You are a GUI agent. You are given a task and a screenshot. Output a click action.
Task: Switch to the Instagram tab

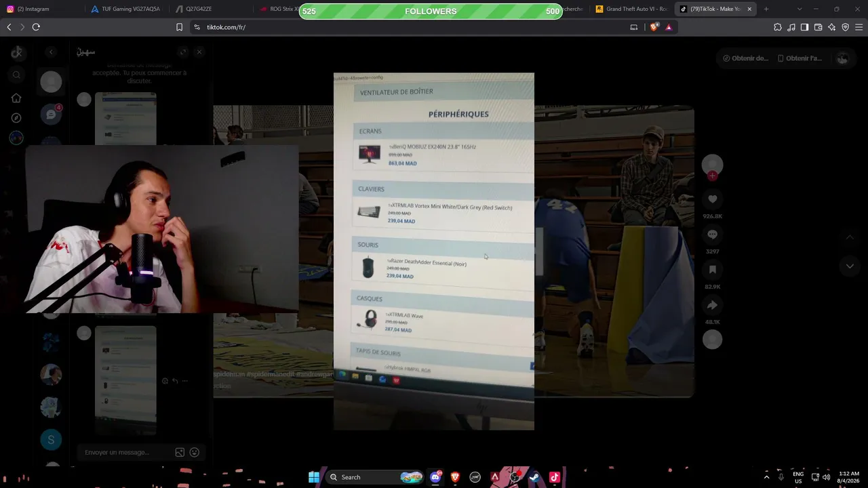[42, 9]
